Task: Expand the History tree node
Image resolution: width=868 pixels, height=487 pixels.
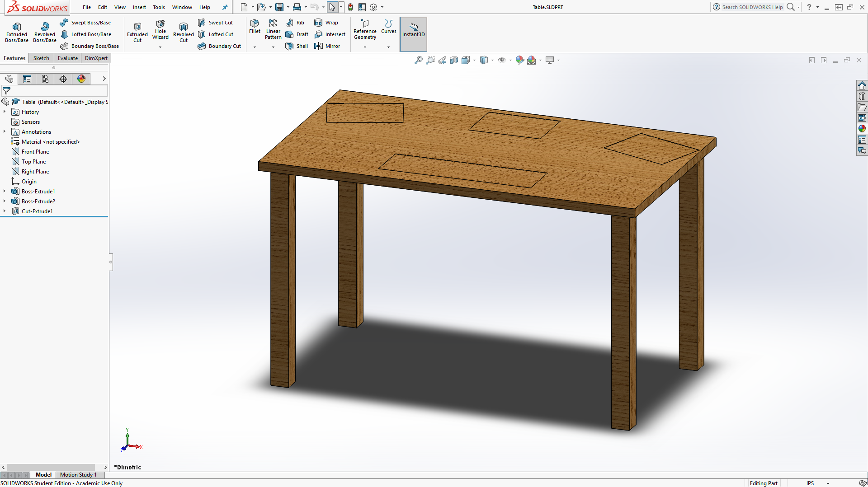Action: tap(5, 112)
